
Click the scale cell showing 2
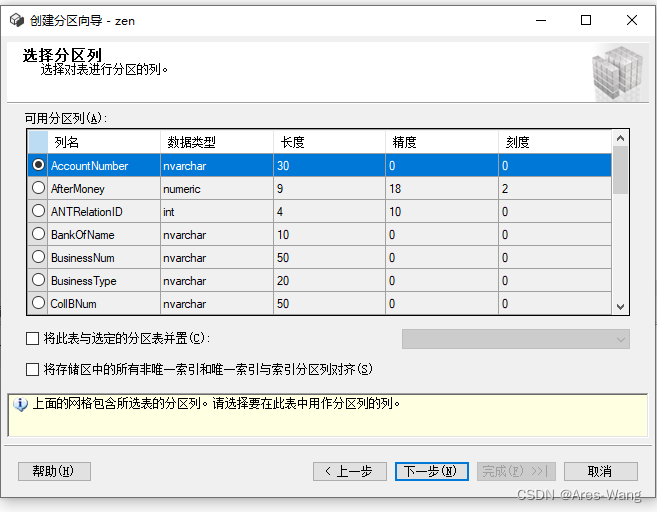point(555,188)
